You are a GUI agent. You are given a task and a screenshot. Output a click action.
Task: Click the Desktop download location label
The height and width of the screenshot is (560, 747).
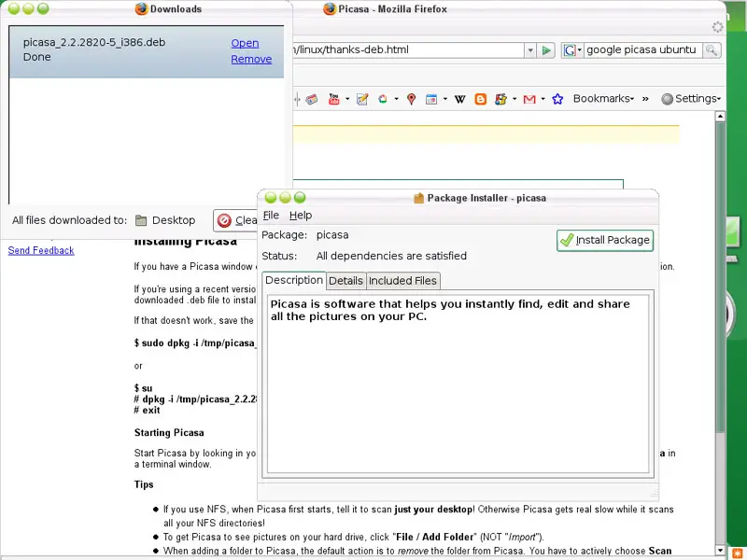[x=174, y=220]
